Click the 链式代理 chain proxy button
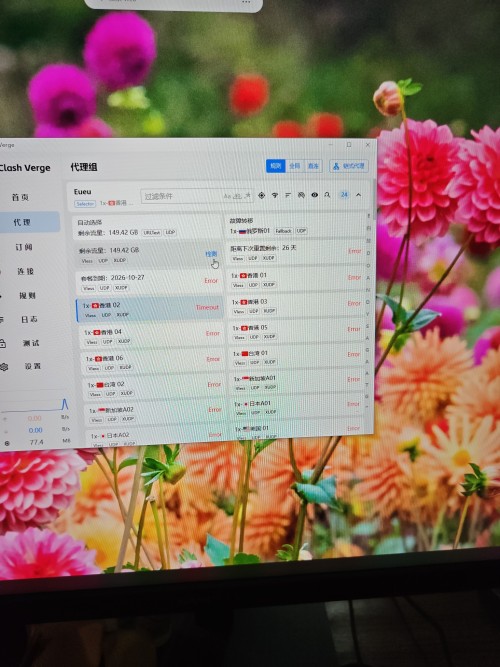Image resolution: width=500 pixels, height=667 pixels. point(349,166)
